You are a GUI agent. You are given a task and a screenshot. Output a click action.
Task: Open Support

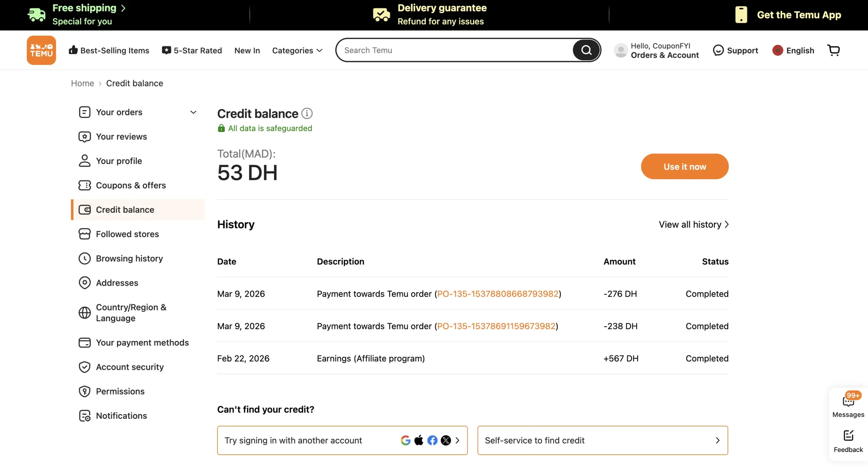735,50
